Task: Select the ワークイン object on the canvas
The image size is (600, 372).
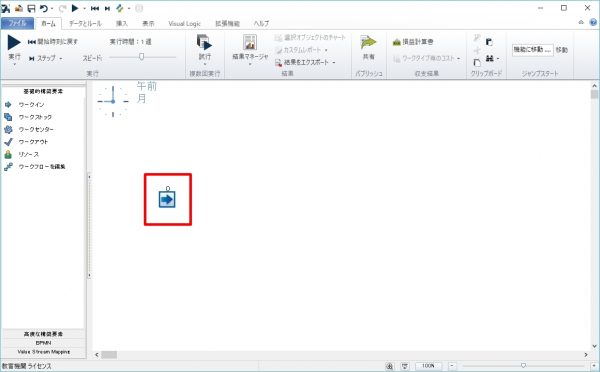Action: pos(167,199)
